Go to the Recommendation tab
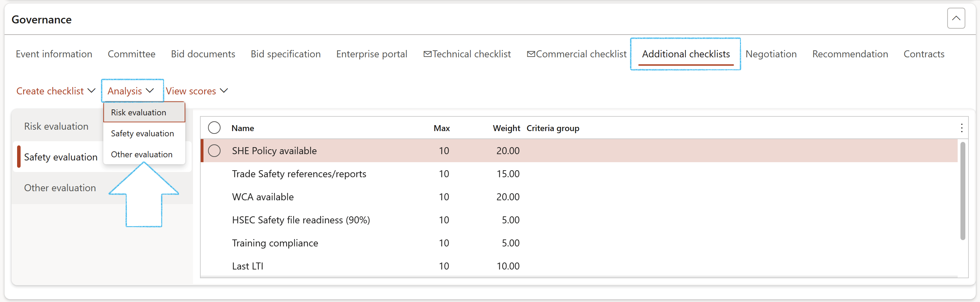 tap(850, 54)
